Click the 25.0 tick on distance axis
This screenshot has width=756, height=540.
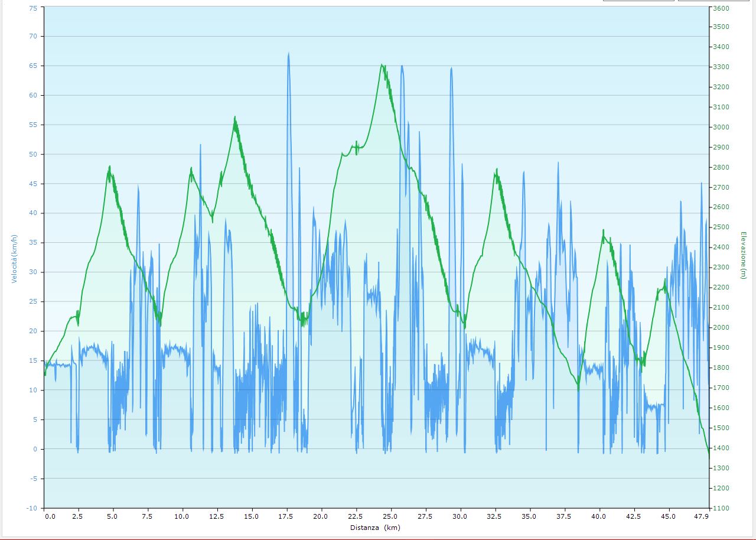coord(390,516)
